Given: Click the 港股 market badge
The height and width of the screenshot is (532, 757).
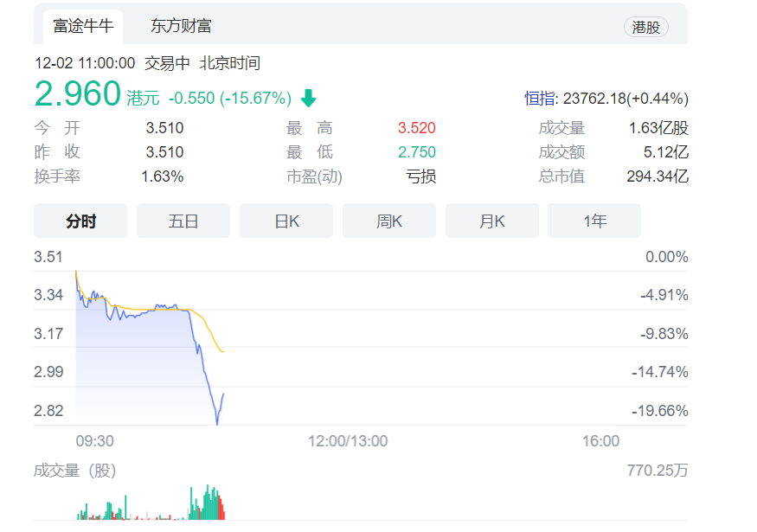Looking at the screenshot, I should (645, 27).
